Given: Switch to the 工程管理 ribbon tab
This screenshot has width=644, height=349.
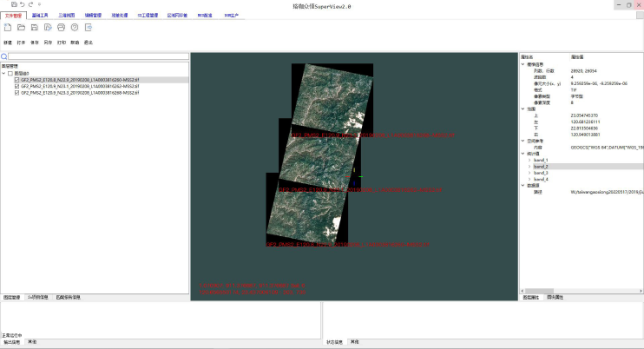Looking at the screenshot, I should click(148, 16).
